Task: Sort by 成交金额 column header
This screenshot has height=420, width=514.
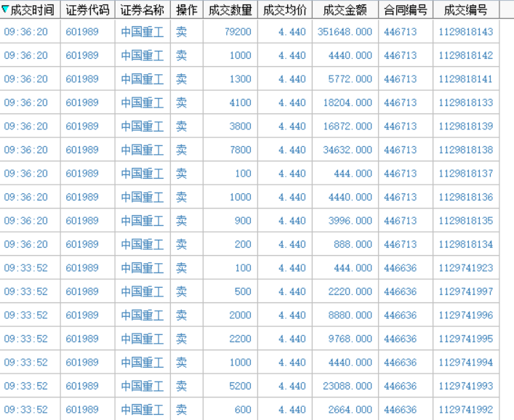Action: pyautogui.click(x=345, y=10)
